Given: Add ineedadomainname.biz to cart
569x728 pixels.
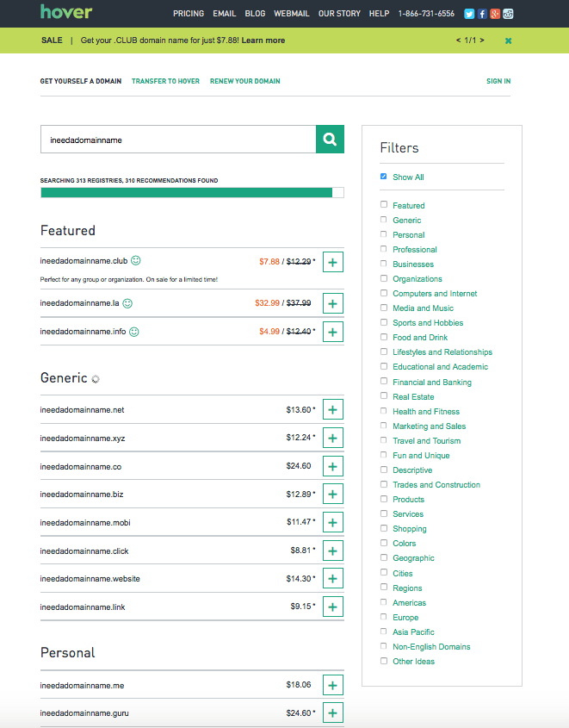Looking at the screenshot, I should click(332, 494).
